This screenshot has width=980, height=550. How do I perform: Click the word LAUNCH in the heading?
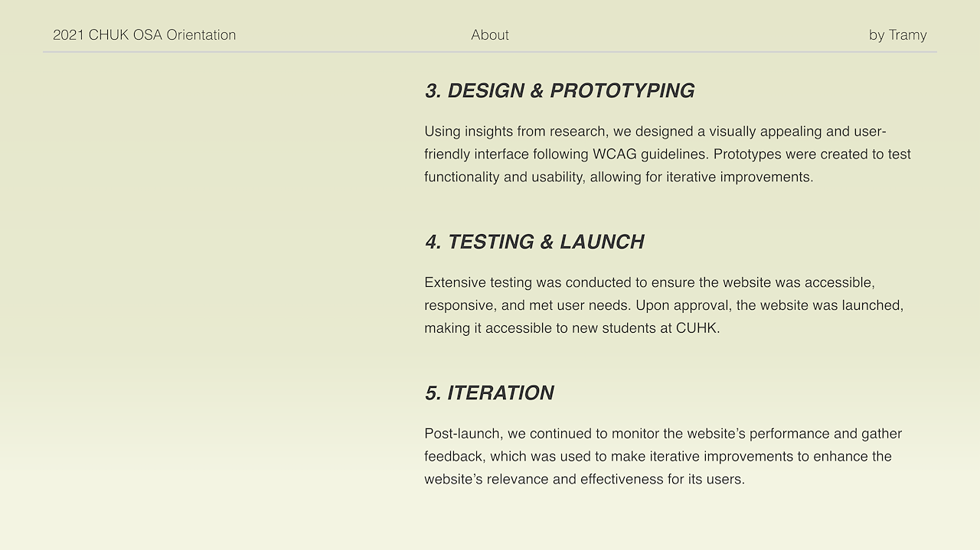point(602,242)
